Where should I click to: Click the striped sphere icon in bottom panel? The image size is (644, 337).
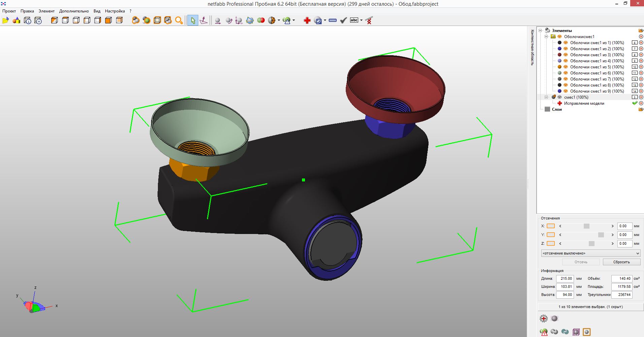[554, 318]
